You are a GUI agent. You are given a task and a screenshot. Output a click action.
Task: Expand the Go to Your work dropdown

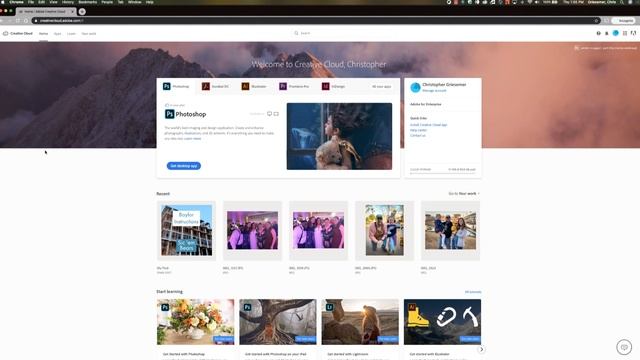point(464,193)
